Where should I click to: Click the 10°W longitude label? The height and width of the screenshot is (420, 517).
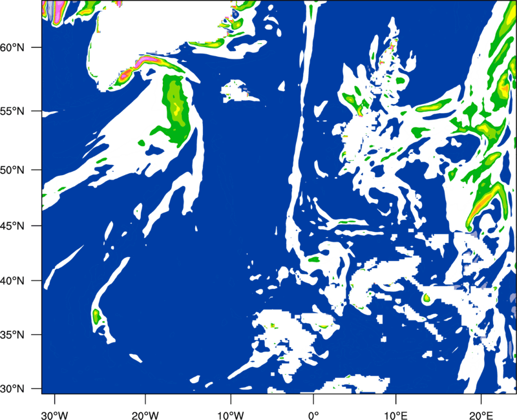(x=230, y=415)
